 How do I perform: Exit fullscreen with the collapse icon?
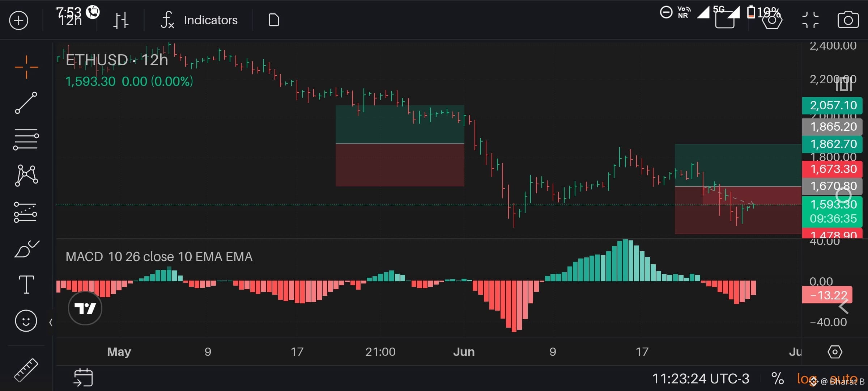coord(810,20)
